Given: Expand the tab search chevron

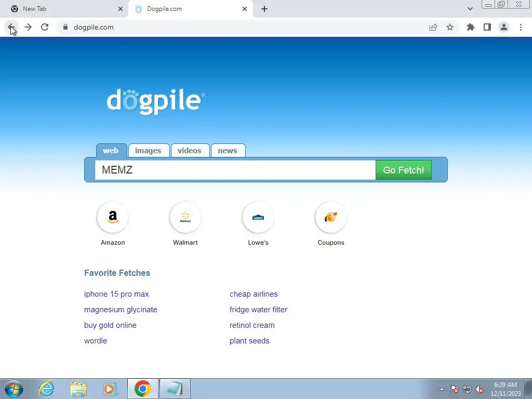Looking at the screenshot, I should 470,9.
